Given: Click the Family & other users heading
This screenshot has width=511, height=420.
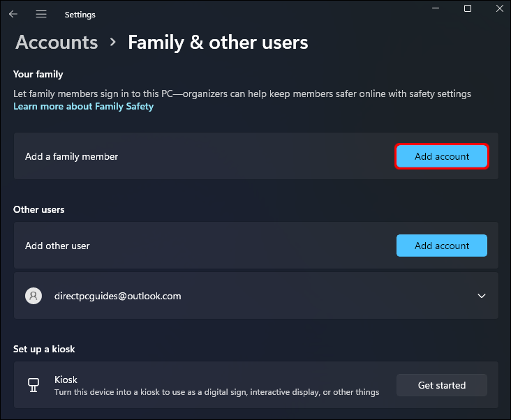Looking at the screenshot, I should coord(218,43).
